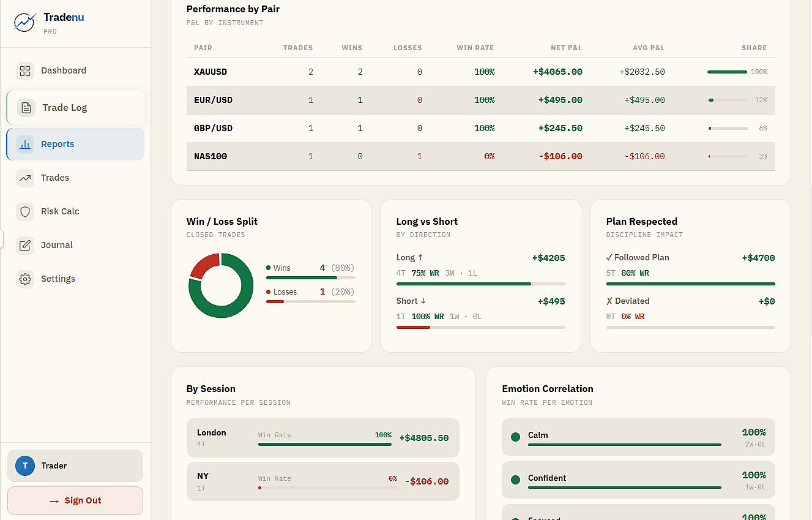Click the London session card
812x520 pixels.
(x=322, y=438)
